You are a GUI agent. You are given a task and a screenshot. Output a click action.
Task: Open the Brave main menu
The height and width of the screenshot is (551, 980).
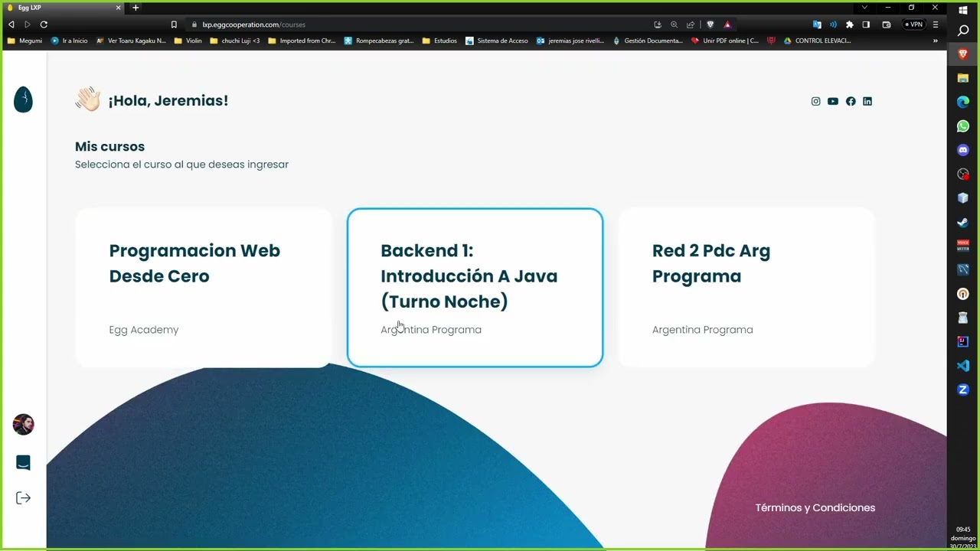click(x=935, y=24)
